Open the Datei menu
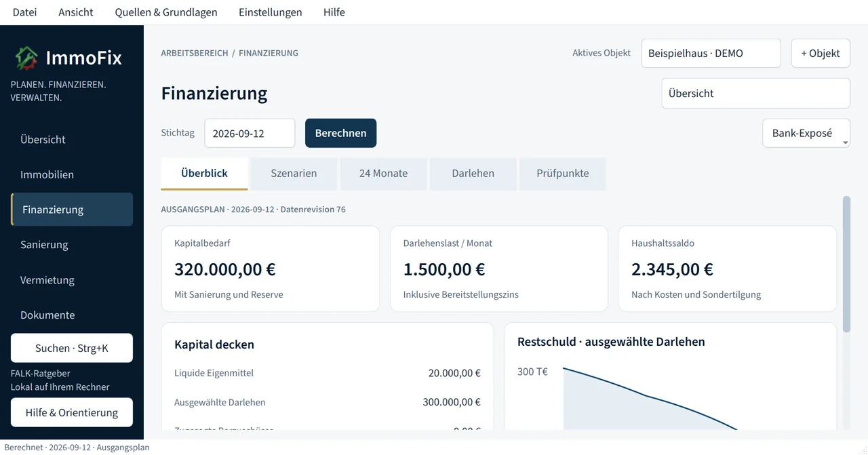 [25, 12]
